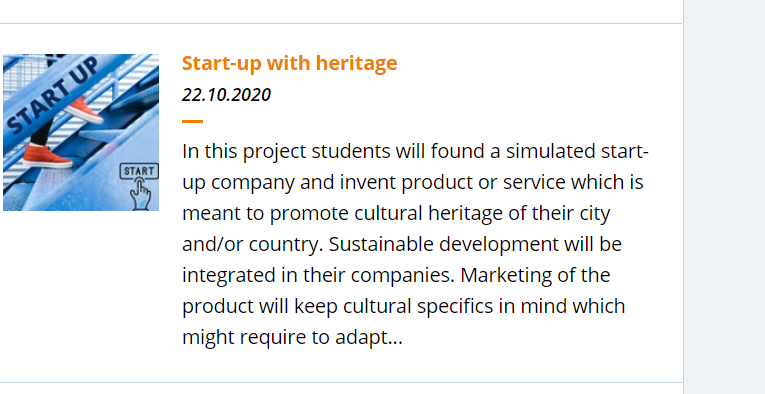765x394 pixels.
Task: Click the short orange divider under date
Action: tap(192, 121)
